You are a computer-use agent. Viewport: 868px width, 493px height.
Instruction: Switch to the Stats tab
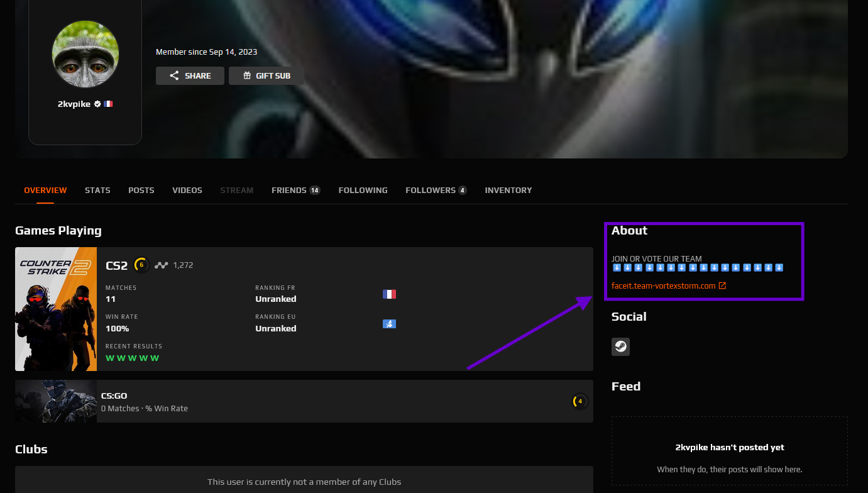pos(97,190)
